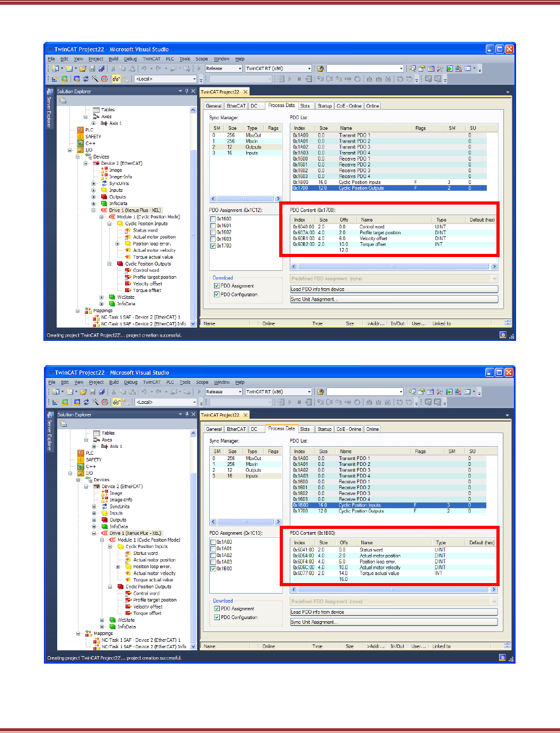The width and height of the screenshot is (560, 733).
Task: Tick the 0x1A00 PDO assignment checkbox
Action: 213,542
